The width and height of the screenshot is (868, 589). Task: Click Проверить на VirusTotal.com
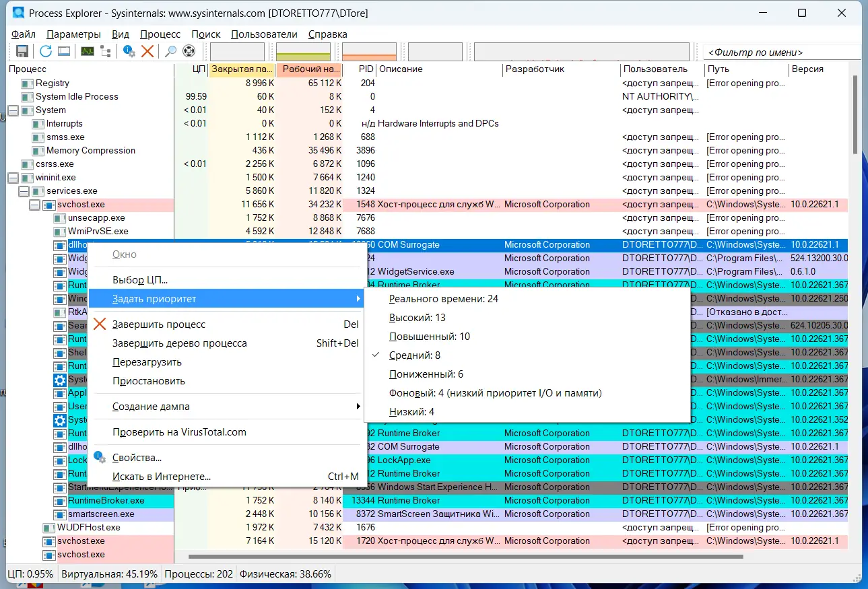(179, 432)
